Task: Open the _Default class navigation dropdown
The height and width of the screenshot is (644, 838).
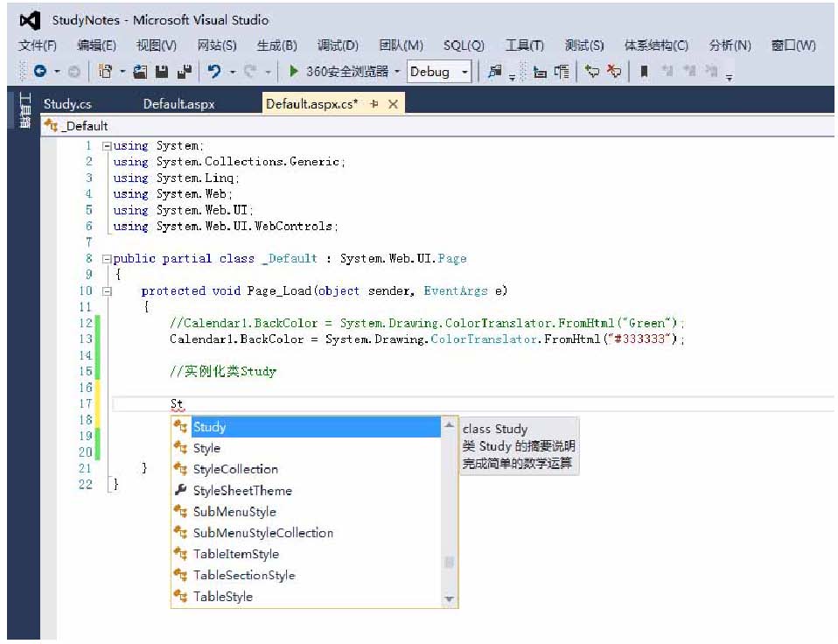Action: click(x=438, y=126)
